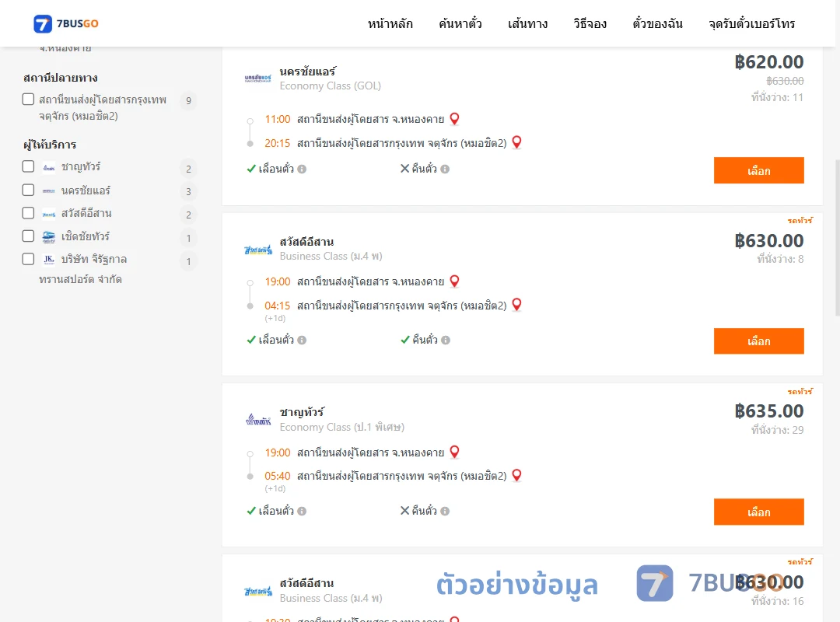Check the นครชัยแอร์ operator filter
Viewport: 840px width, 622px height.
tap(29, 190)
